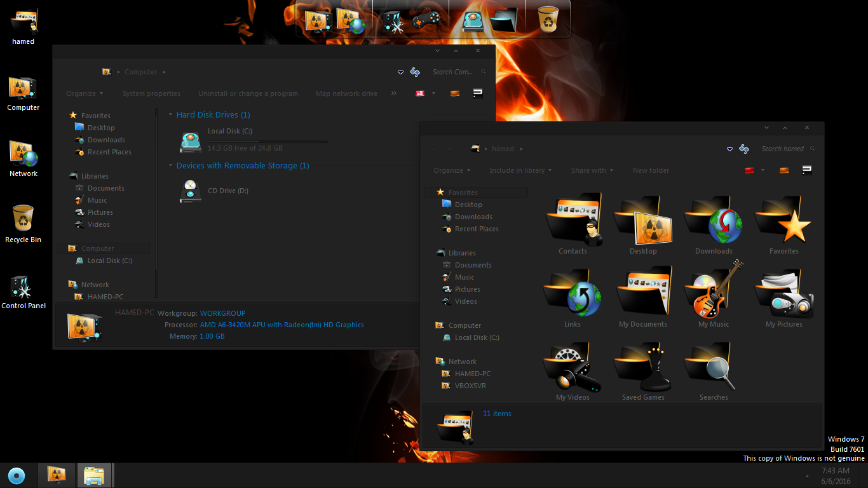
Task: Open the Computer desktop icon
Action: click(24, 93)
